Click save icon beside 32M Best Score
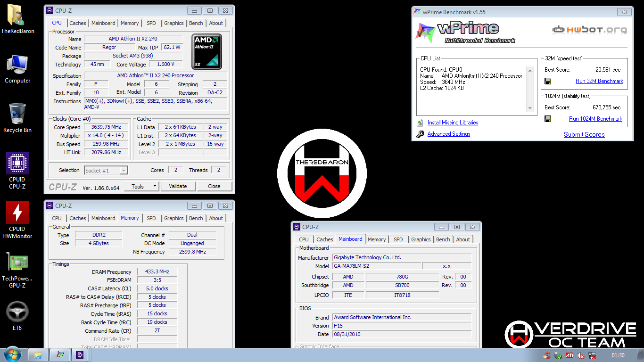 (548, 81)
